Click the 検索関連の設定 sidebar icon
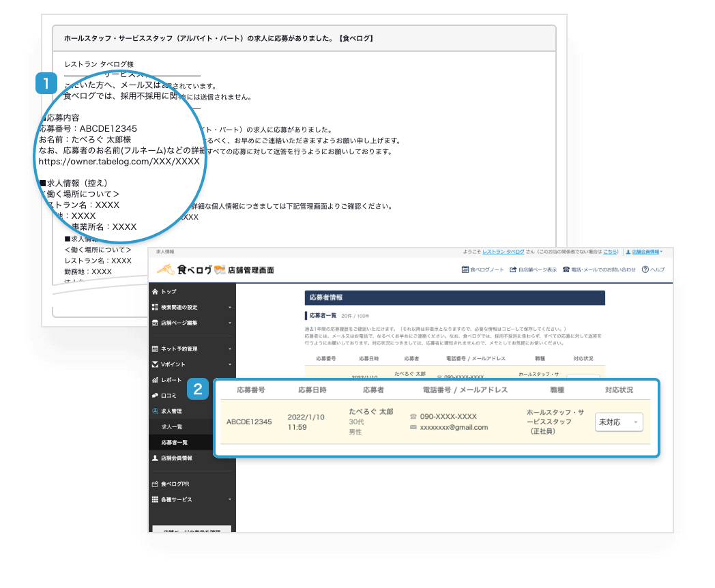Viewport: 715px width, 588px height. click(x=155, y=307)
